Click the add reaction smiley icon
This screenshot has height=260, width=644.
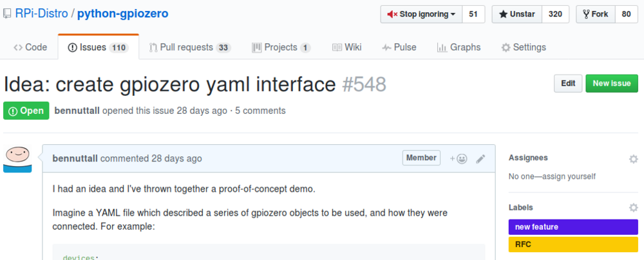[459, 158]
